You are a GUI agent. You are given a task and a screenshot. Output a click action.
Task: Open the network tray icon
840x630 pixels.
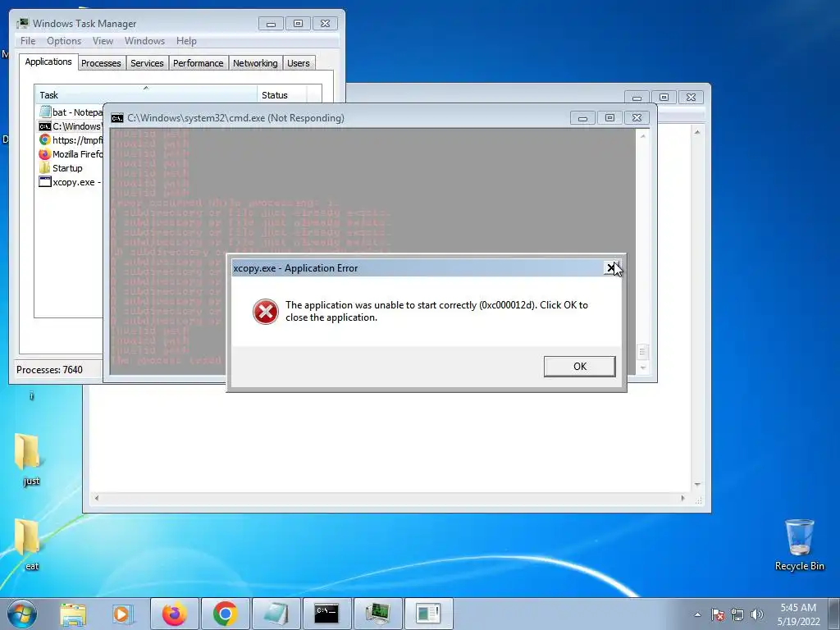737,614
